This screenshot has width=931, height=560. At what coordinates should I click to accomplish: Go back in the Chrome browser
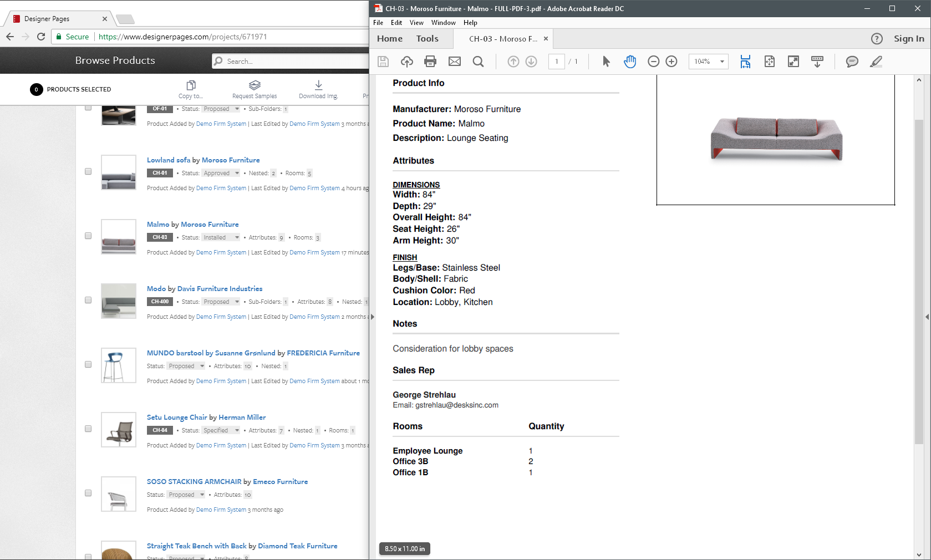coord(10,37)
